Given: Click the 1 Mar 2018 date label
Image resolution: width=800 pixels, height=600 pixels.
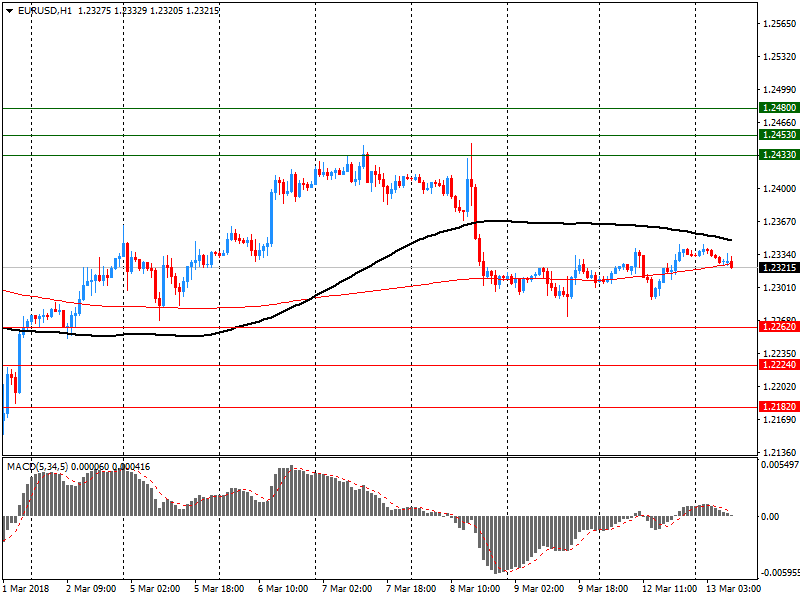Looking at the screenshot, I should [x=28, y=590].
